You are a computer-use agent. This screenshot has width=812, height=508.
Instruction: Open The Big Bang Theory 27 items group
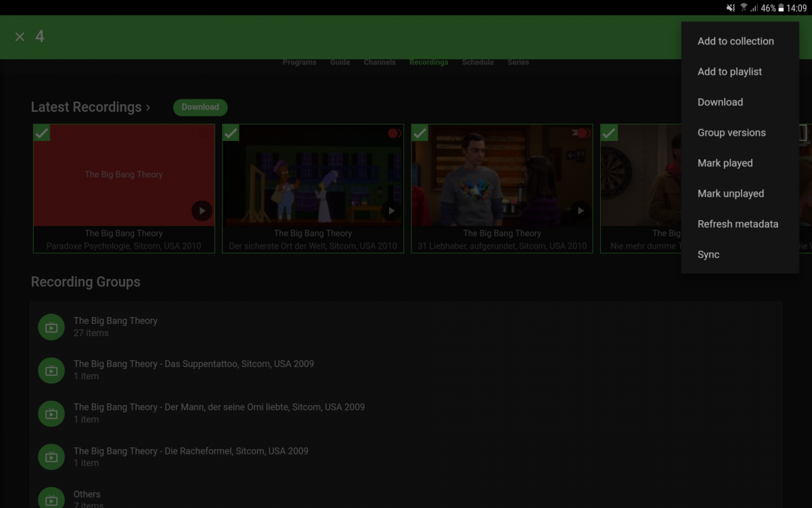click(406, 326)
